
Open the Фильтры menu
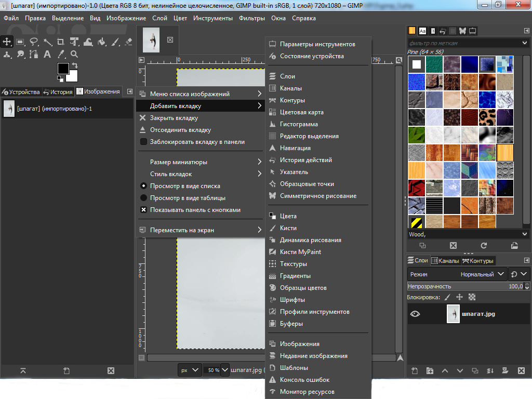[x=251, y=18]
